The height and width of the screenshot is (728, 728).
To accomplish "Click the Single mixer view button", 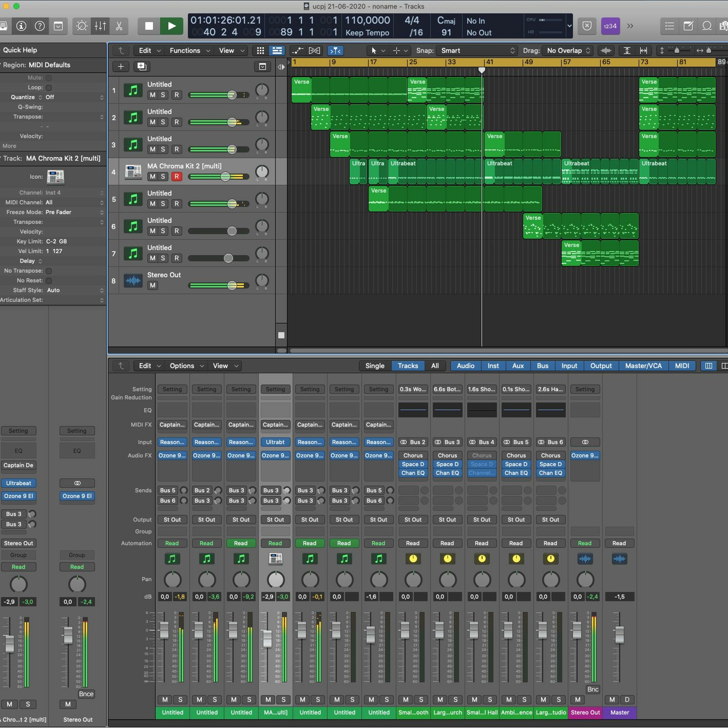I will (x=374, y=365).
